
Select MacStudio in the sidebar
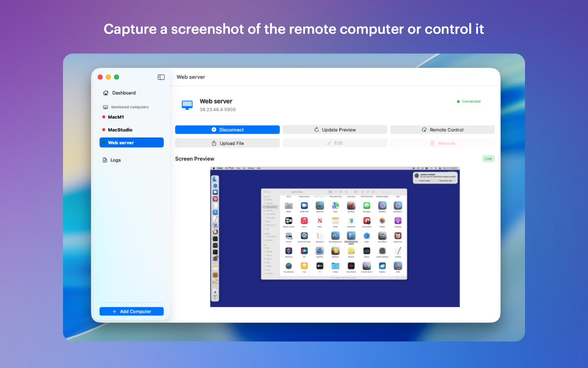click(120, 130)
